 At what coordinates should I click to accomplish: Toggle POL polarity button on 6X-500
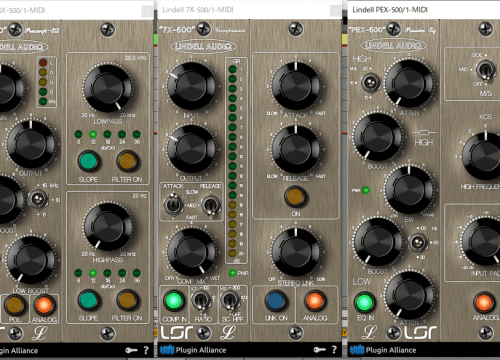(15, 305)
